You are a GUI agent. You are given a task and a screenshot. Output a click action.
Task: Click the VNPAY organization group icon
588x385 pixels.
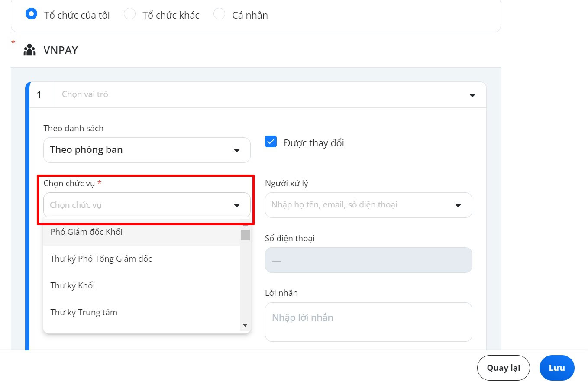(29, 50)
